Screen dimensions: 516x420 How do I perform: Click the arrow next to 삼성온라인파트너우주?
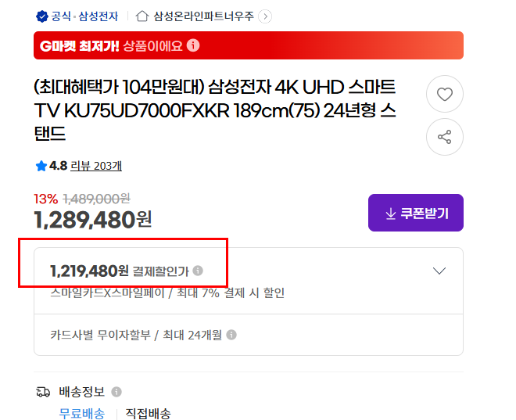point(265,16)
